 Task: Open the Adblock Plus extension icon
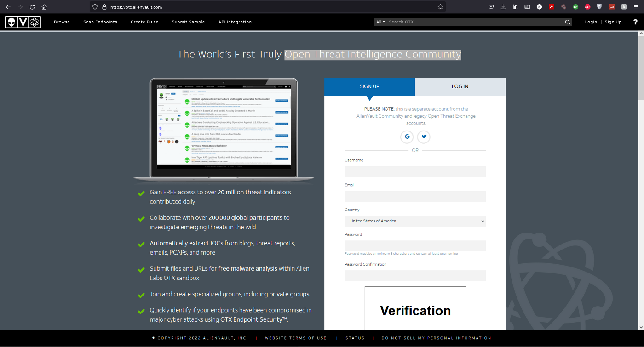point(587,7)
